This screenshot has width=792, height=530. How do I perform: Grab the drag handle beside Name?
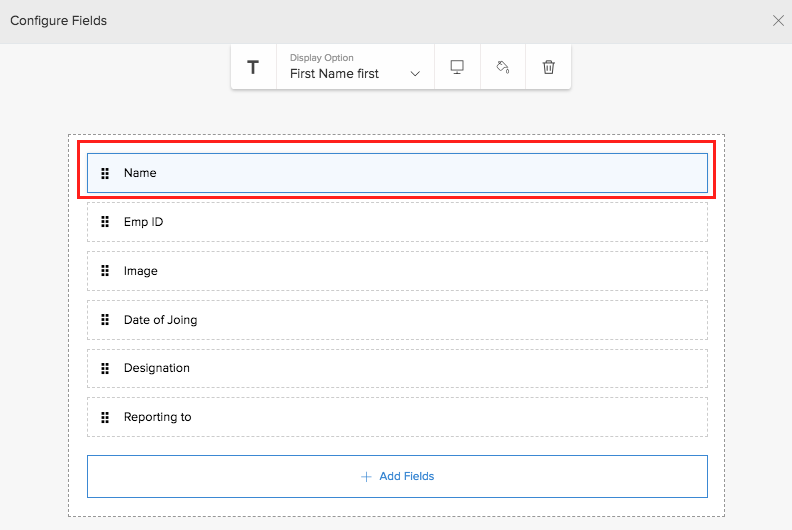[105, 173]
